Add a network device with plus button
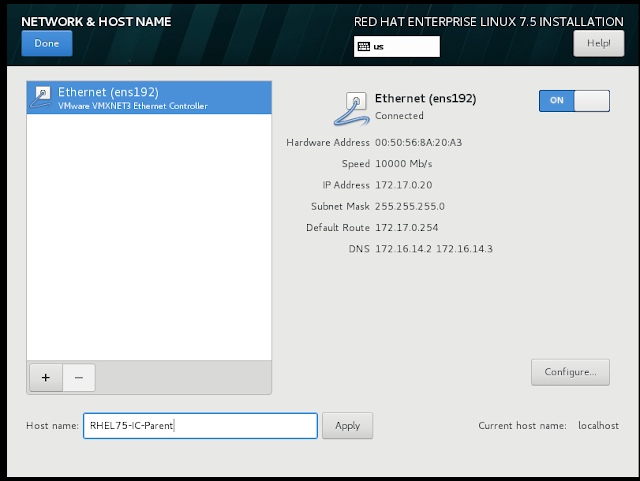Image resolution: width=640 pixels, height=481 pixels. coord(46,378)
